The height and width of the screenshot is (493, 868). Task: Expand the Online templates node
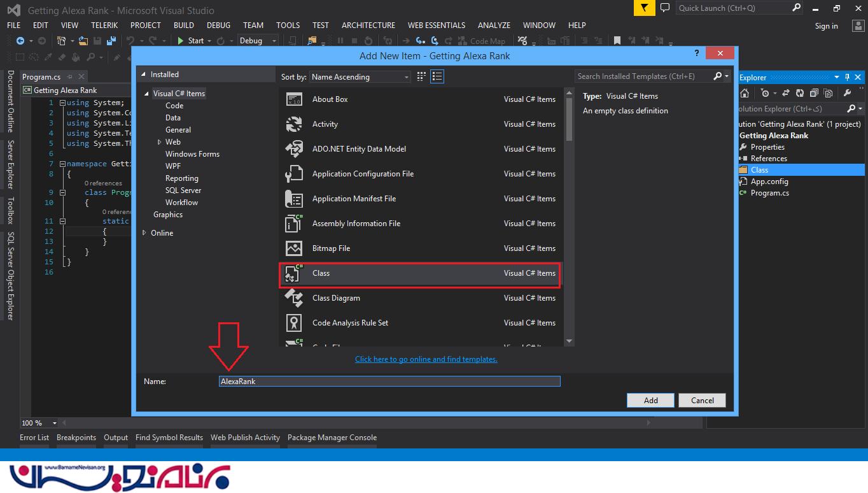pyautogui.click(x=144, y=233)
